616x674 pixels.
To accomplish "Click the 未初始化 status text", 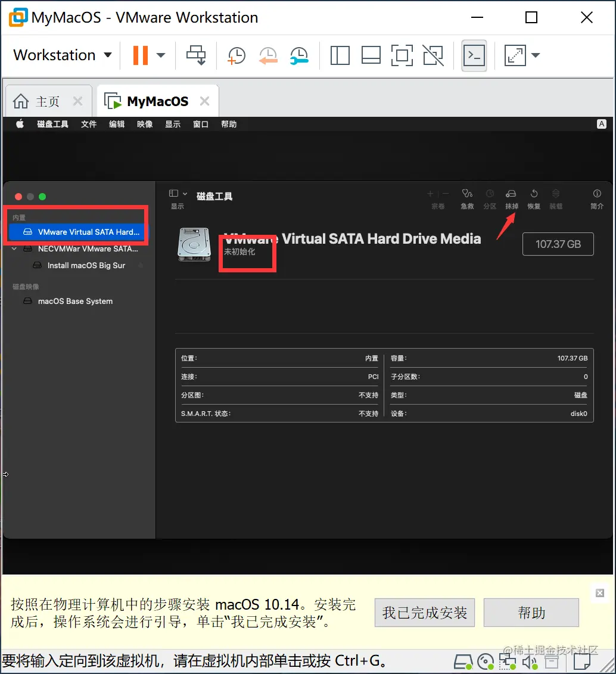I will tap(239, 252).
